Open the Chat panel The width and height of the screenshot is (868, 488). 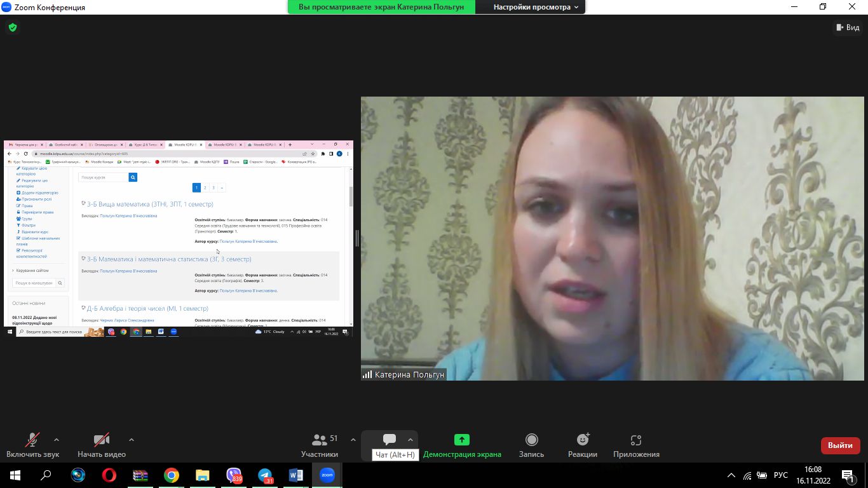(390, 440)
